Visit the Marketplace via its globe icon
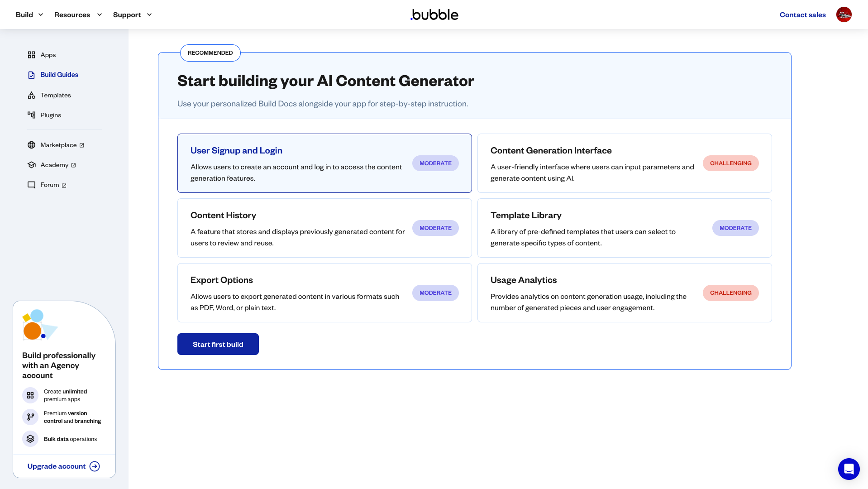Viewport: 868px width, 489px height. click(x=31, y=145)
